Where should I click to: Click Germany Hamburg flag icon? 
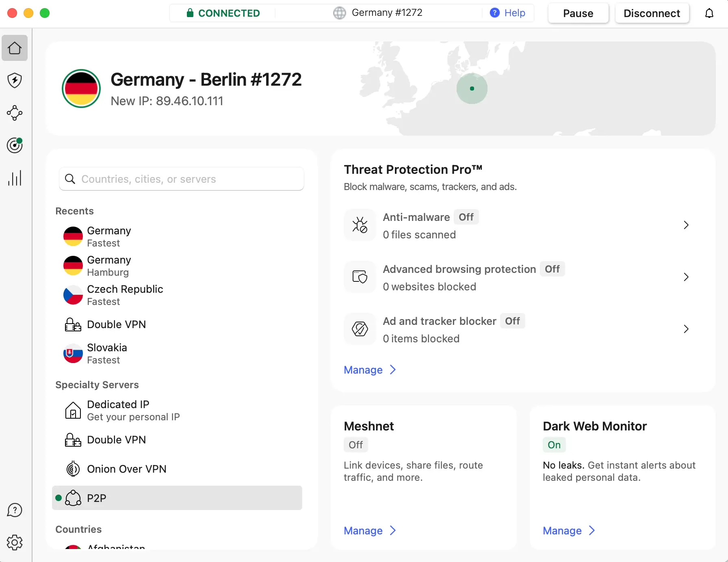pos(73,266)
